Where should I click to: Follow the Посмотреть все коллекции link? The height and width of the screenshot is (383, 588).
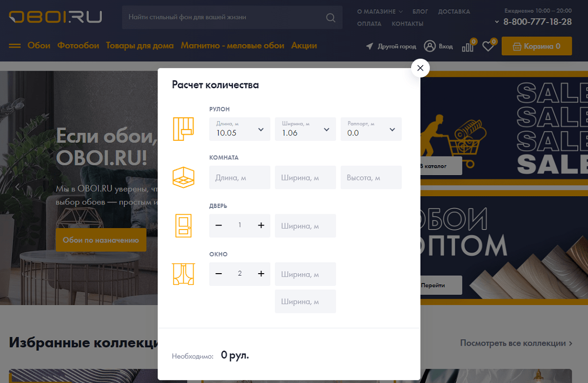(x=513, y=343)
